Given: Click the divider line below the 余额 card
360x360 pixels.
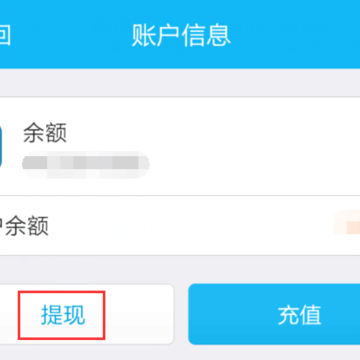Looking at the screenshot, I should click(180, 196).
